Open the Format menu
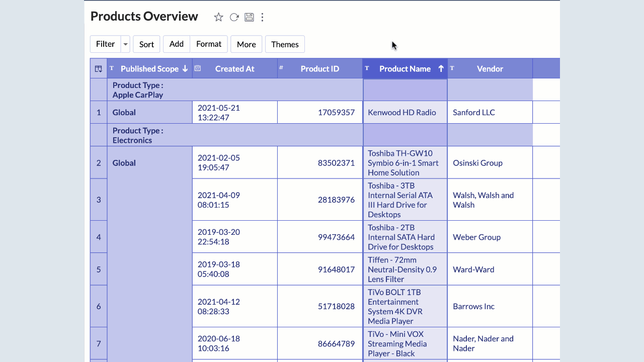644x362 pixels. click(x=209, y=44)
